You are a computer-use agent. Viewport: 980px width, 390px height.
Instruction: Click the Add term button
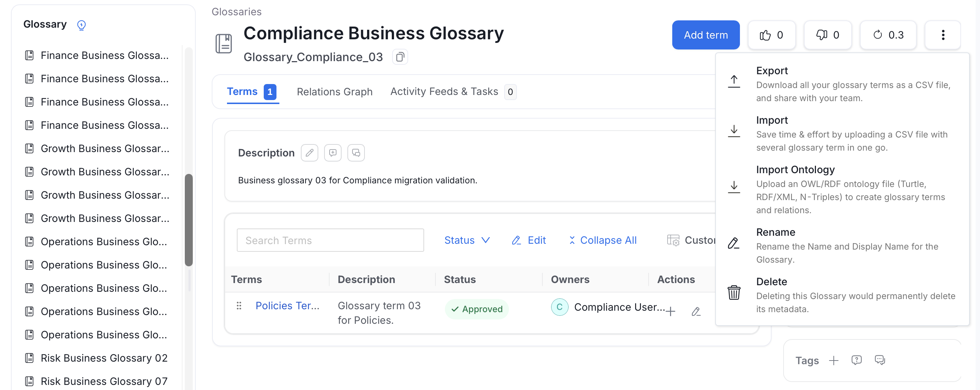pos(706,35)
